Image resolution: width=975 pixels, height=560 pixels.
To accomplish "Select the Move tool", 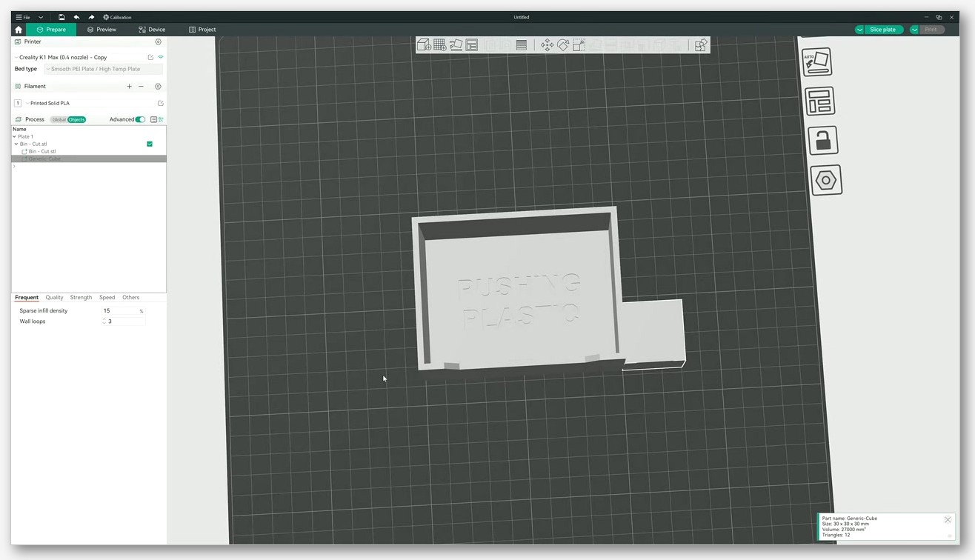I will click(x=547, y=45).
